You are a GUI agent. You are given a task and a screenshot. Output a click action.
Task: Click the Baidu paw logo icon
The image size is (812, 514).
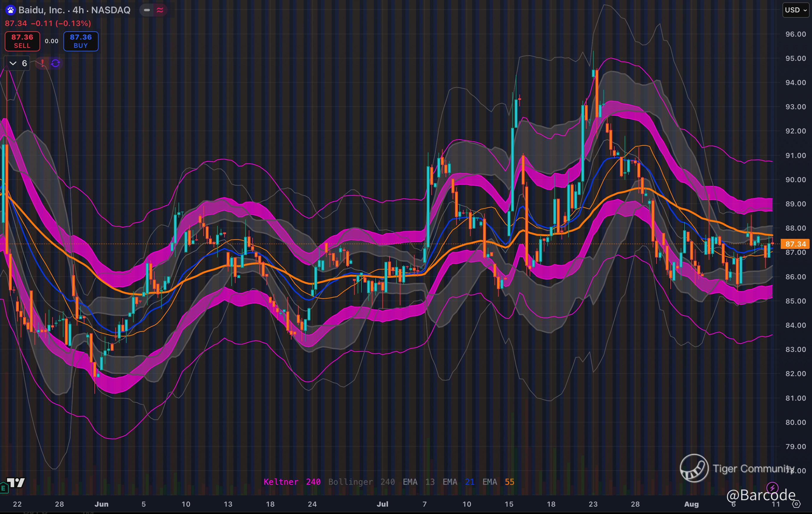[x=10, y=10]
